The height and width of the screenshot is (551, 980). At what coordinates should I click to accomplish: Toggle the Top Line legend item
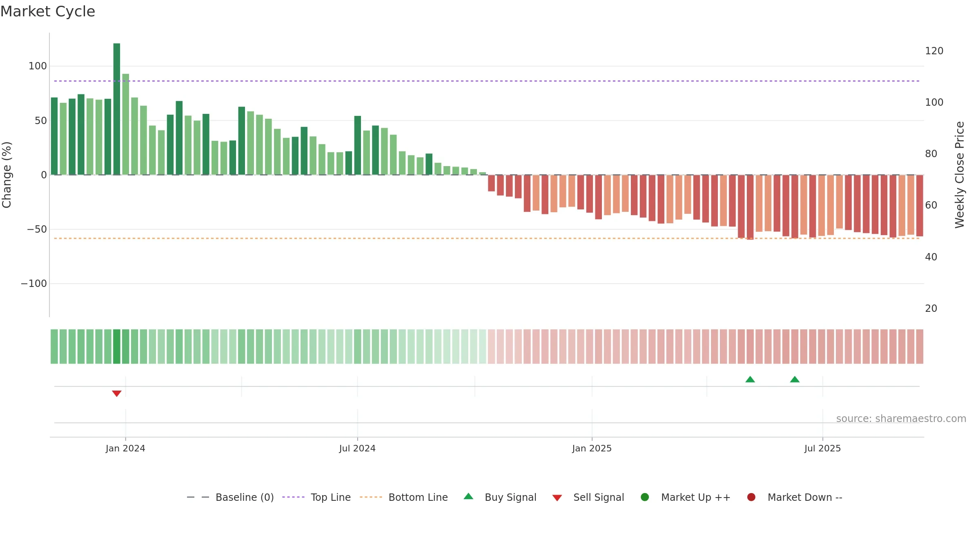tap(316, 497)
